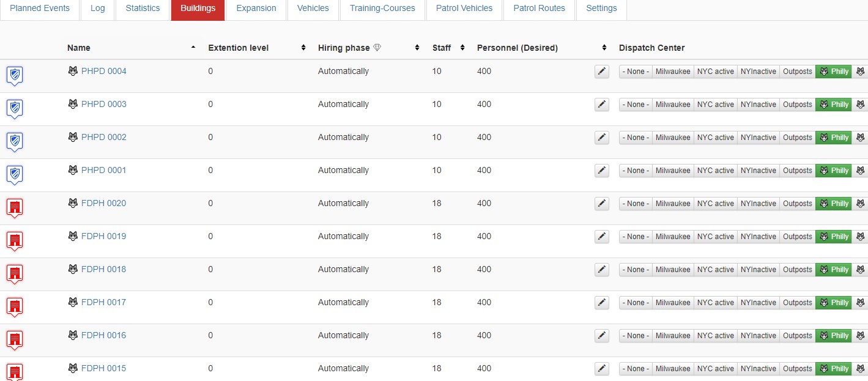The height and width of the screenshot is (381, 868).
Task: Open the Training-Courses tab
Action: [382, 9]
